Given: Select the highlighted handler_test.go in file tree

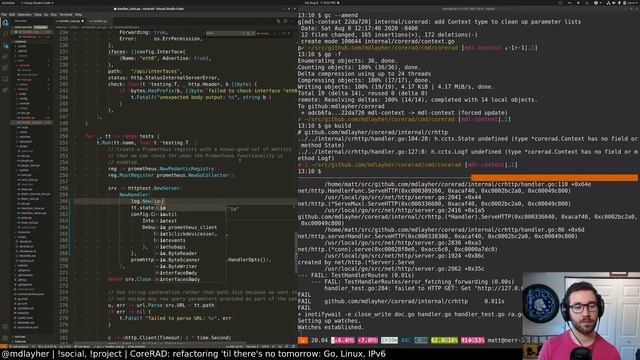Looking at the screenshot, I should [32, 122].
